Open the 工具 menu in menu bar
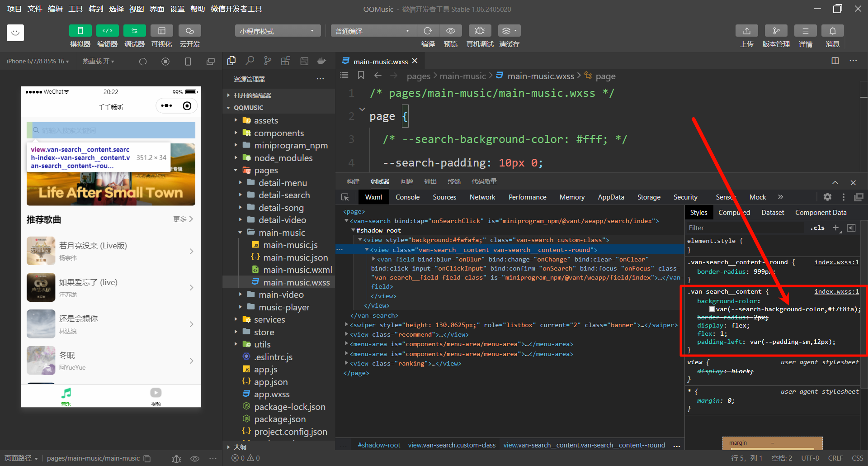Screen dimensions: 868x466 (75, 9)
